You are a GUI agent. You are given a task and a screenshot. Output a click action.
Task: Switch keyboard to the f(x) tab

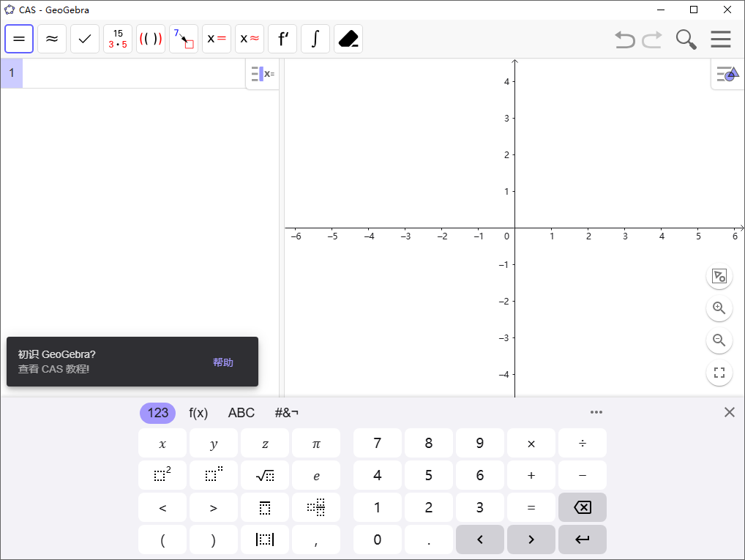pos(198,413)
